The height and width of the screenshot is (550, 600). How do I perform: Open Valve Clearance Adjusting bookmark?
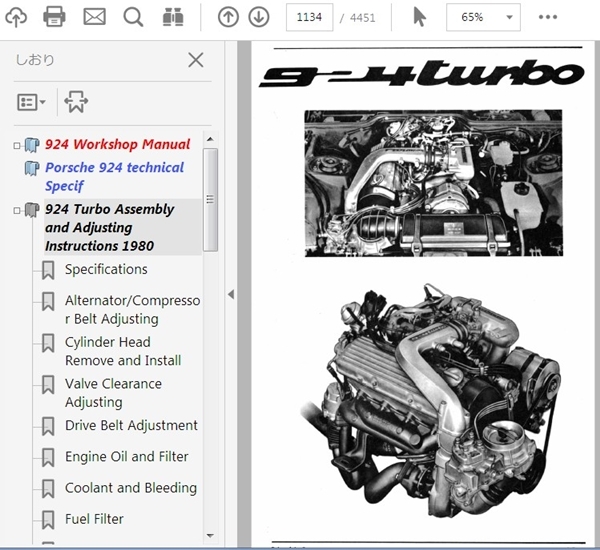click(113, 393)
